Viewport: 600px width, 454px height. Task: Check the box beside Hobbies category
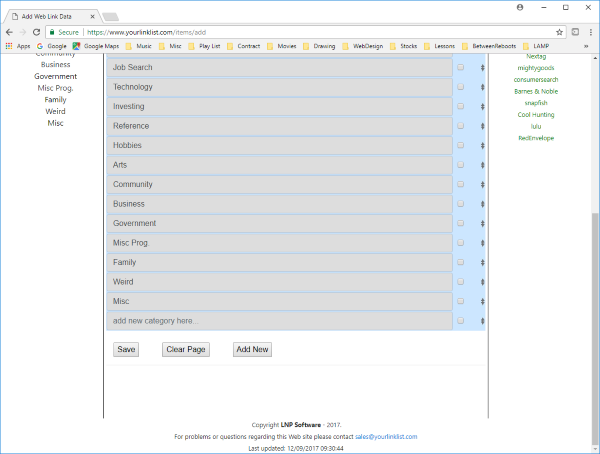[461, 145]
